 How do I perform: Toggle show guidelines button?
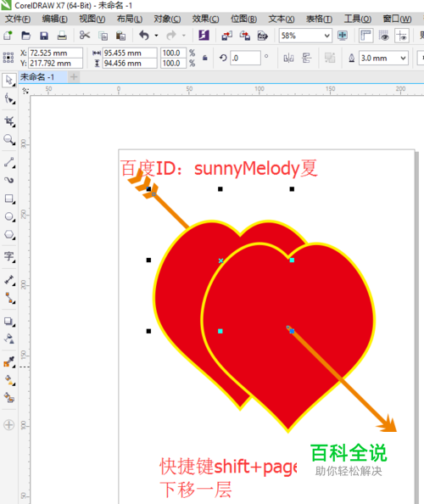tap(401, 36)
